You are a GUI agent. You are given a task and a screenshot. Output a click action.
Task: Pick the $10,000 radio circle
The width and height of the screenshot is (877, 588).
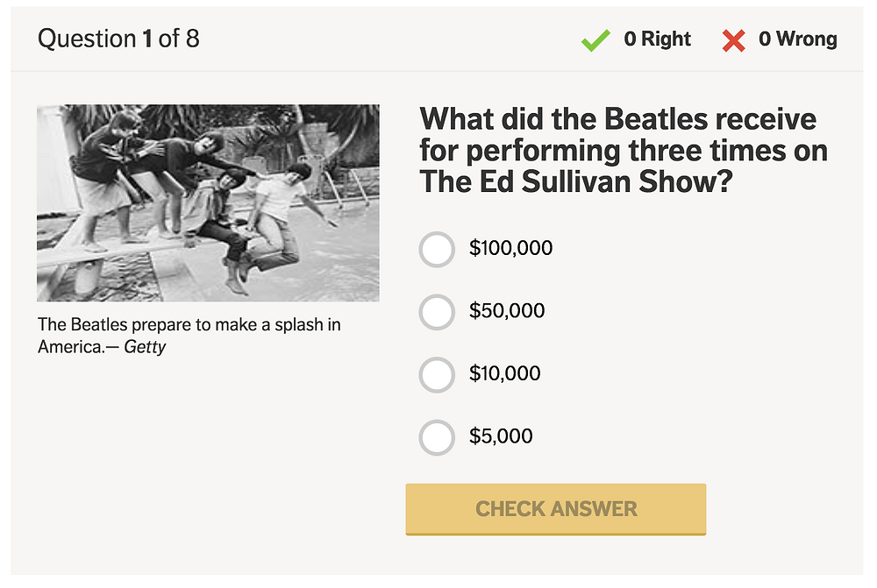pos(437,374)
